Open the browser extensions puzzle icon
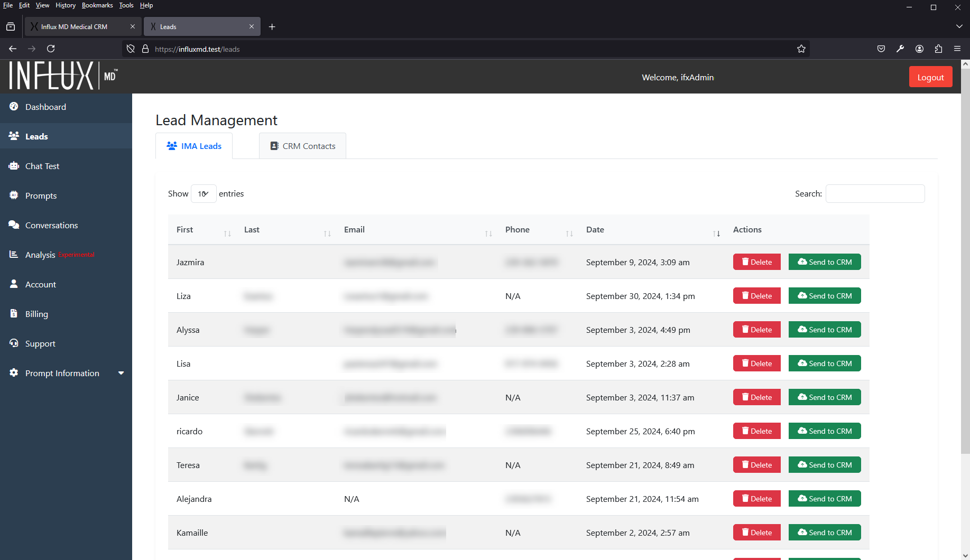This screenshot has width=970, height=560. tap(938, 49)
